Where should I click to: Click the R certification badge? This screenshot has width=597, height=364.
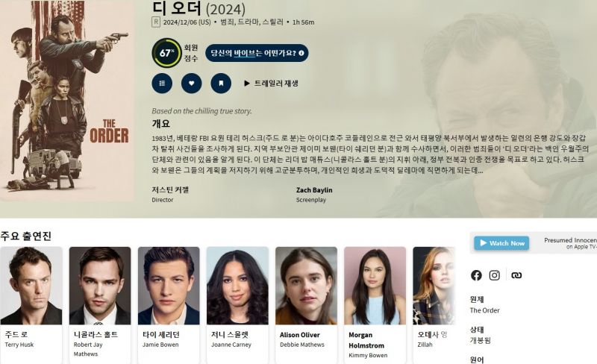click(156, 22)
